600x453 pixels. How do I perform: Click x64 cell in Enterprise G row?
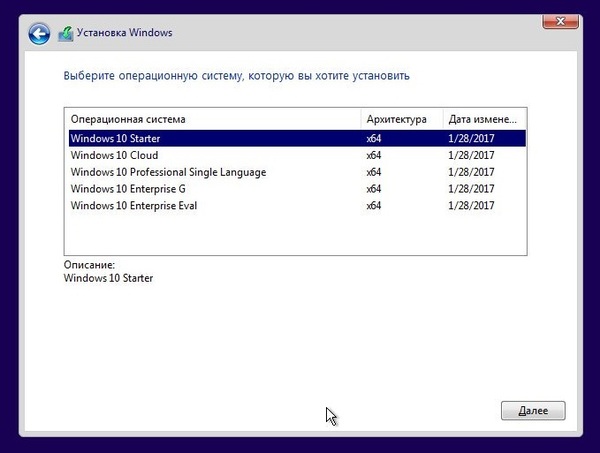coord(373,189)
